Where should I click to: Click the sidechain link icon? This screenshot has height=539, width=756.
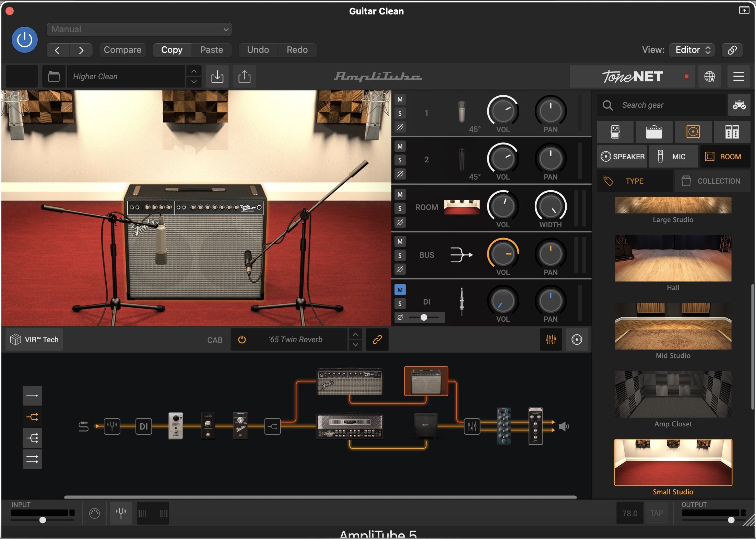(x=732, y=50)
